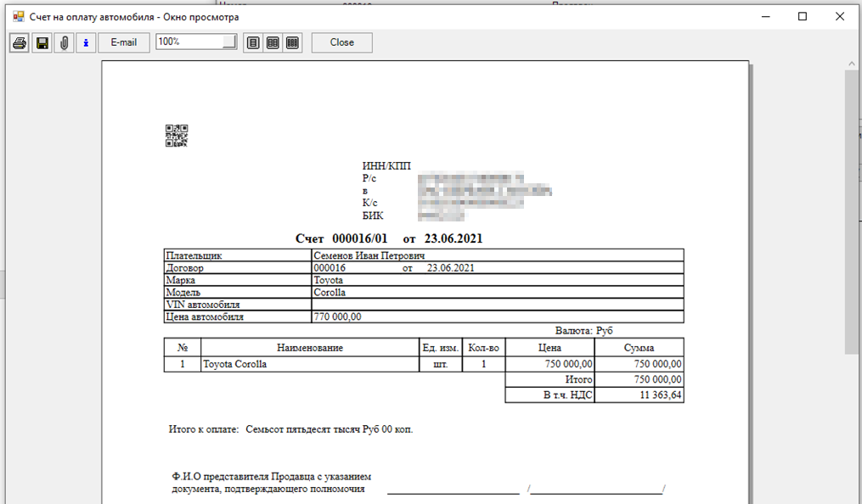Click the paperclip attachment icon
Viewport: 862px width, 504px height.
coord(64,42)
